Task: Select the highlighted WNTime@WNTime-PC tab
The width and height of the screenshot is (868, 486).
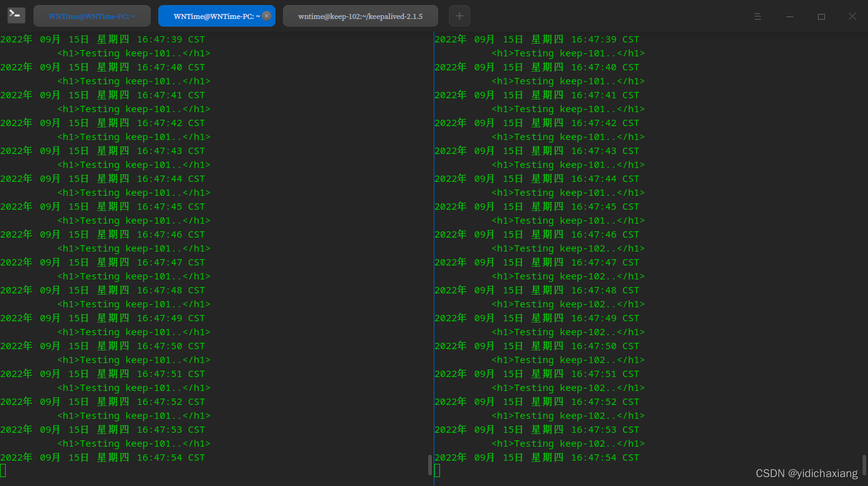Action: (x=217, y=16)
